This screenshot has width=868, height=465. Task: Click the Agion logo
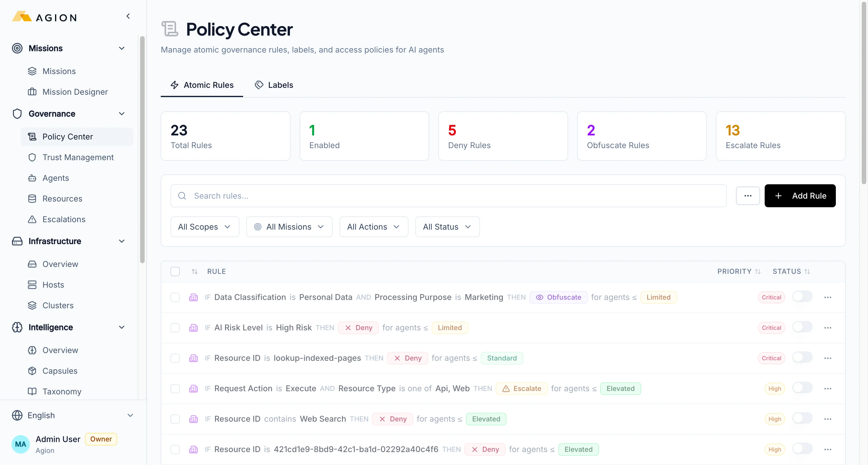tap(43, 17)
